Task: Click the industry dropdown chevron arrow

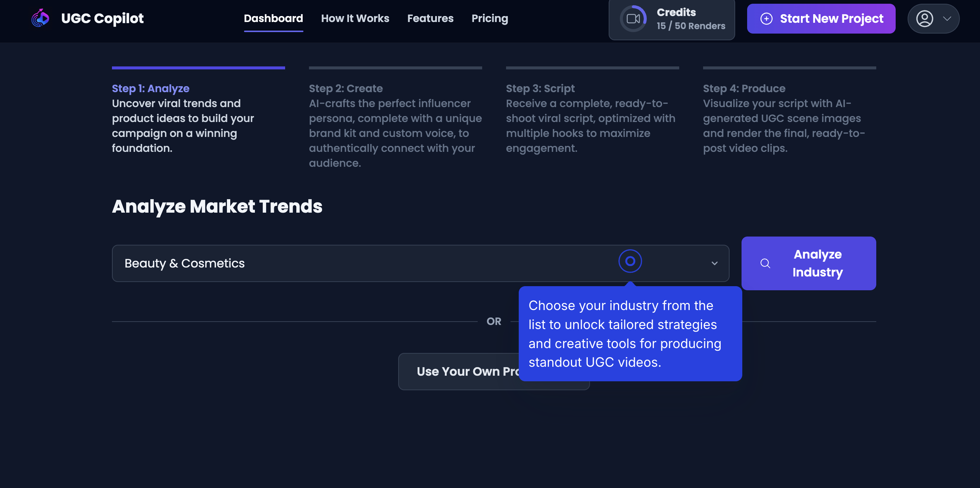Action: [x=714, y=263]
